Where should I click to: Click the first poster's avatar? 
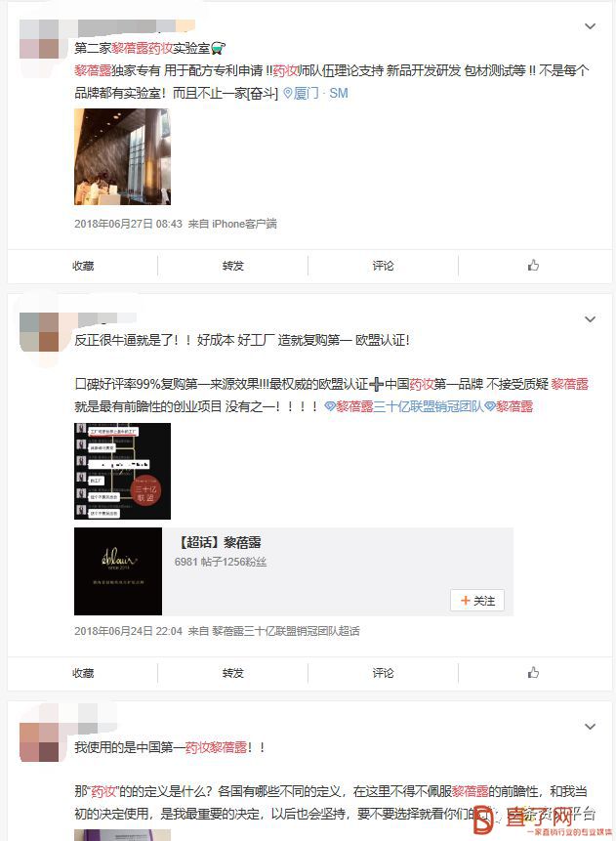[39, 39]
